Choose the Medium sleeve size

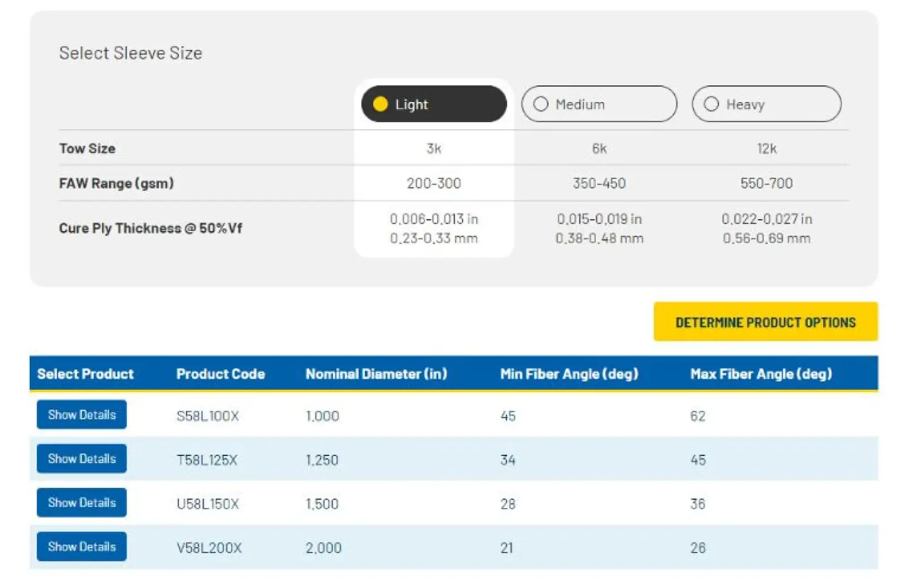click(599, 104)
